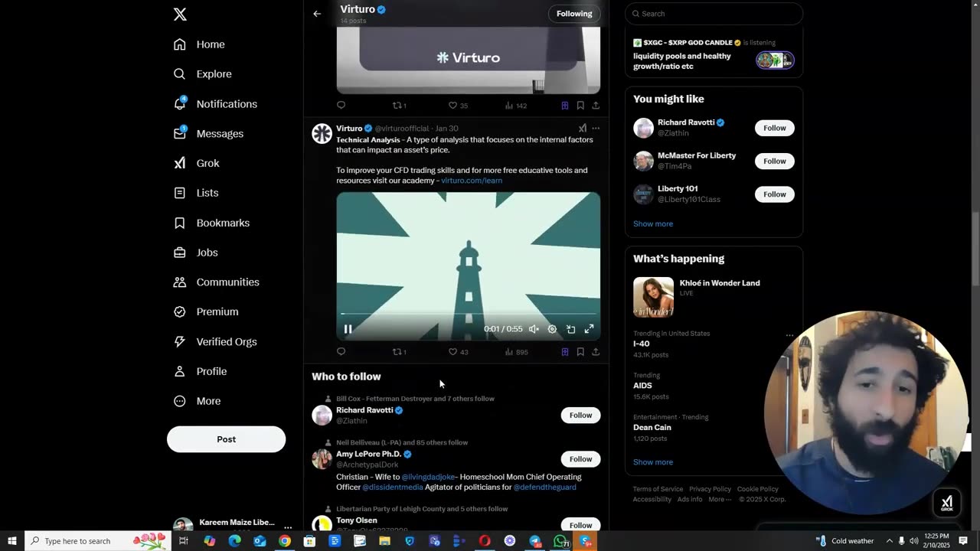Share the Technical Analysis post

596,352
